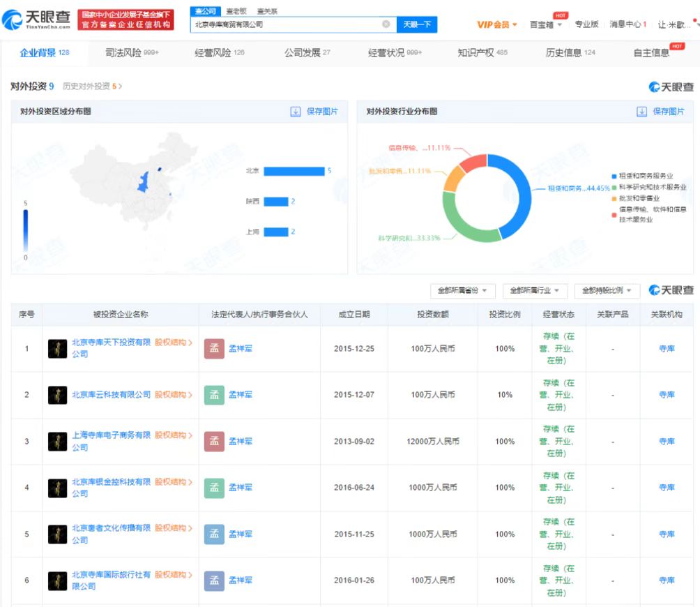This screenshot has height=607, width=700.
Task: Switch to the 历史信息 tab
Action: (x=570, y=53)
